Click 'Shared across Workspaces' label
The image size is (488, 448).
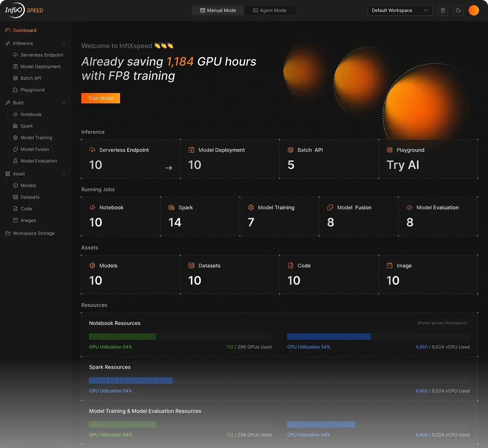(442, 323)
